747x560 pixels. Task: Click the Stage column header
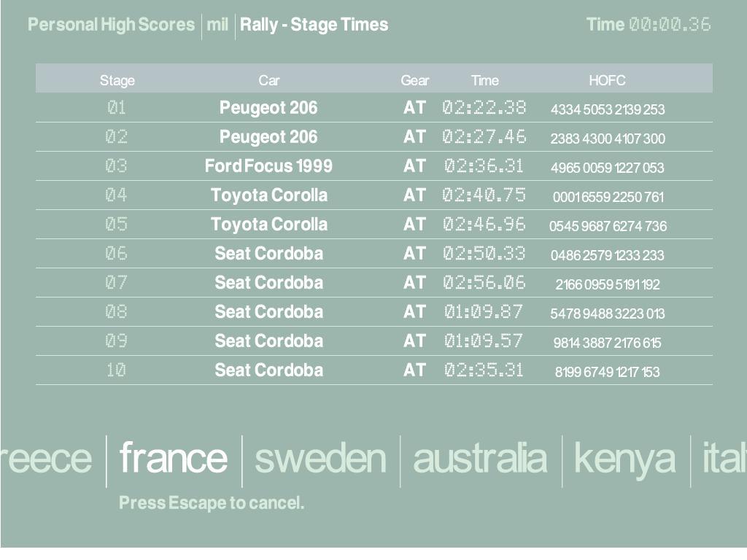pyautogui.click(x=117, y=81)
